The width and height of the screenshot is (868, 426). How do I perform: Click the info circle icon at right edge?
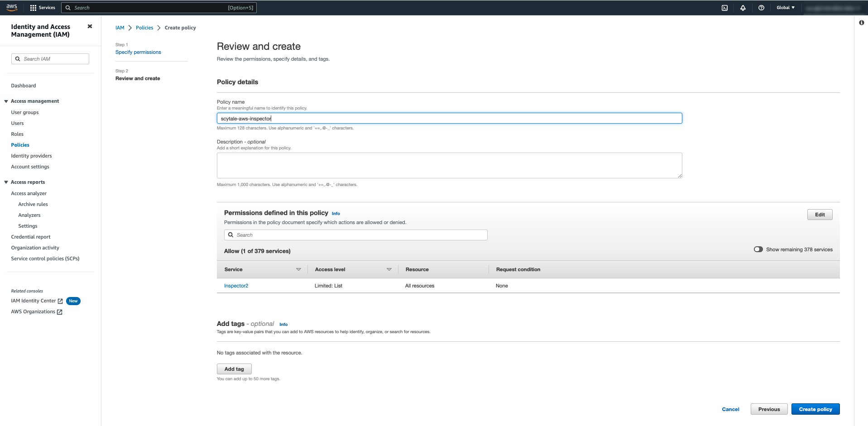tap(861, 23)
